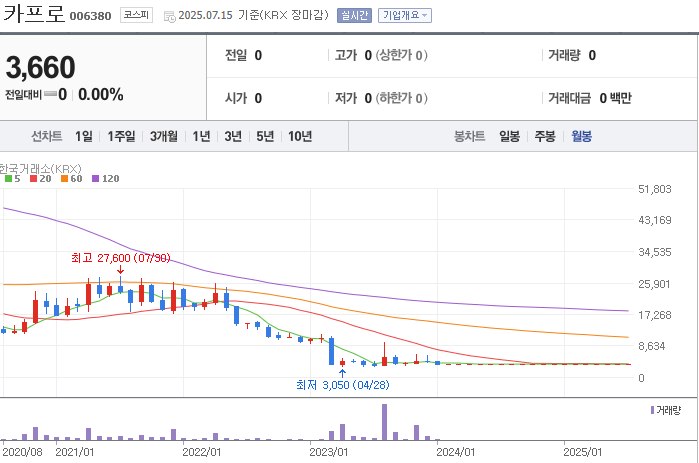The width and height of the screenshot is (699, 463).
Task: Click the 거래량 volume legend marker
Action: (x=653, y=410)
